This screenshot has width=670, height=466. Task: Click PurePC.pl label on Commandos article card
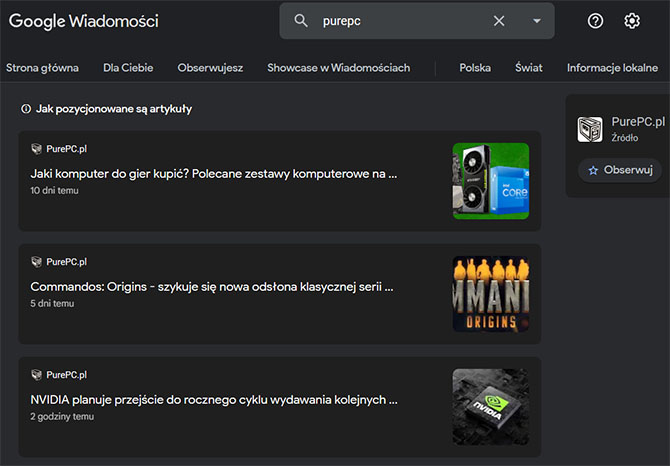click(x=67, y=261)
